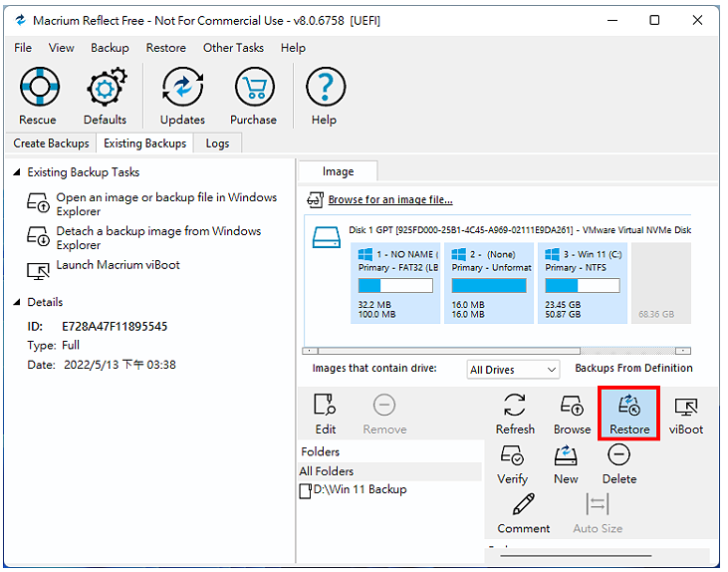728x572 pixels.
Task: Open the File menu
Action: click(23, 48)
